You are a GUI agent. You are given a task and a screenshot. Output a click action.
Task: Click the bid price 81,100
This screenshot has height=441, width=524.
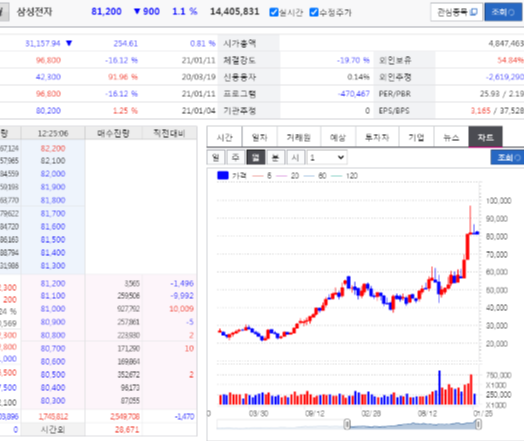point(53,296)
